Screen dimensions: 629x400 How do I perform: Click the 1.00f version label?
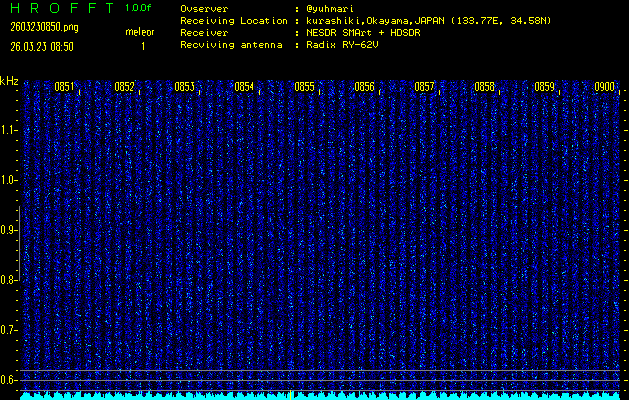[139, 8]
